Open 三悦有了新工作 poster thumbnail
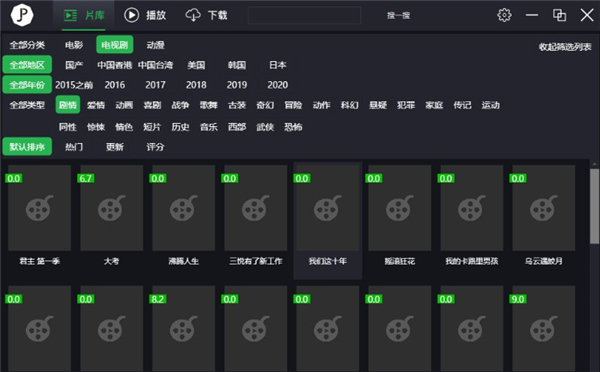The width and height of the screenshot is (600, 372). 256,208
